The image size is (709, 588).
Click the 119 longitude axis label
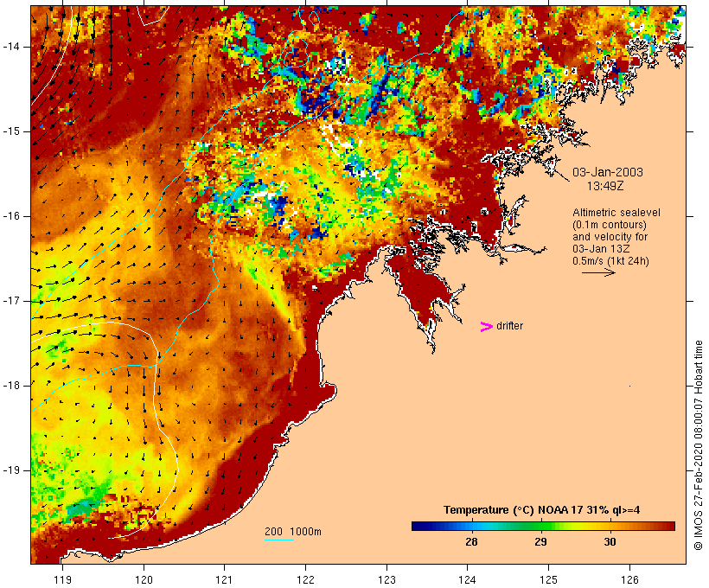(62, 579)
